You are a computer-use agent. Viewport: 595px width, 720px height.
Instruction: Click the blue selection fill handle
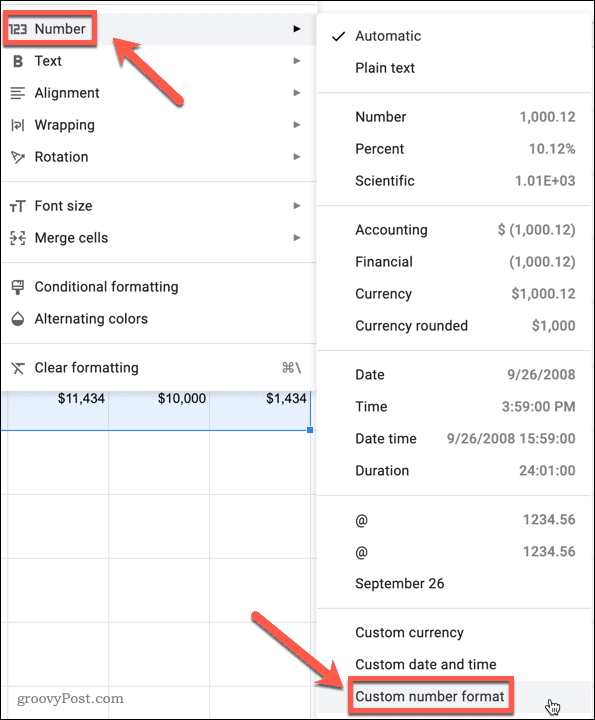coord(310,430)
